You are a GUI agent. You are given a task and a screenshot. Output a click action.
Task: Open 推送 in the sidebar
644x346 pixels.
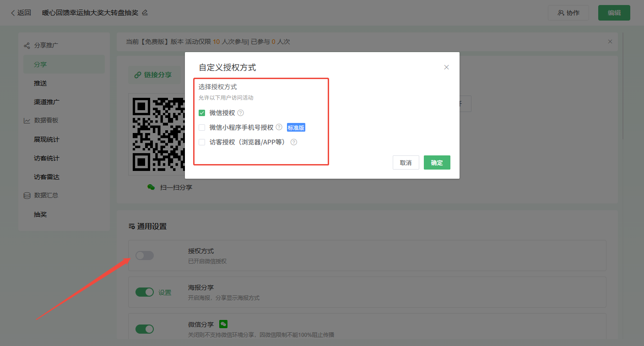coord(40,83)
